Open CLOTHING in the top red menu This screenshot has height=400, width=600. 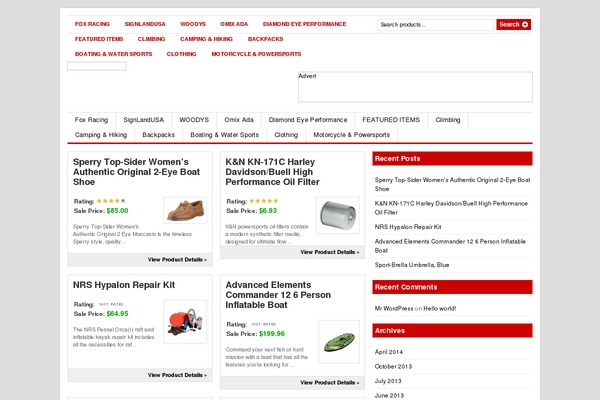pyautogui.click(x=181, y=54)
